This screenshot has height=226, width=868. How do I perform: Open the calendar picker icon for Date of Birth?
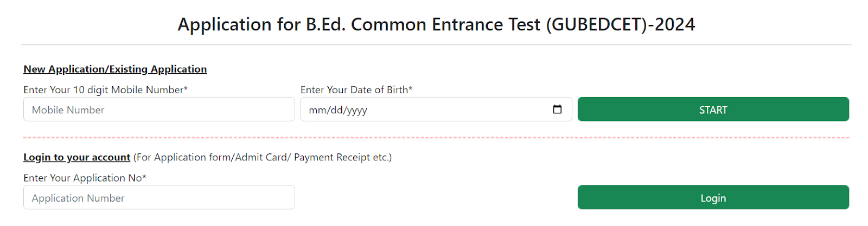tap(557, 109)
